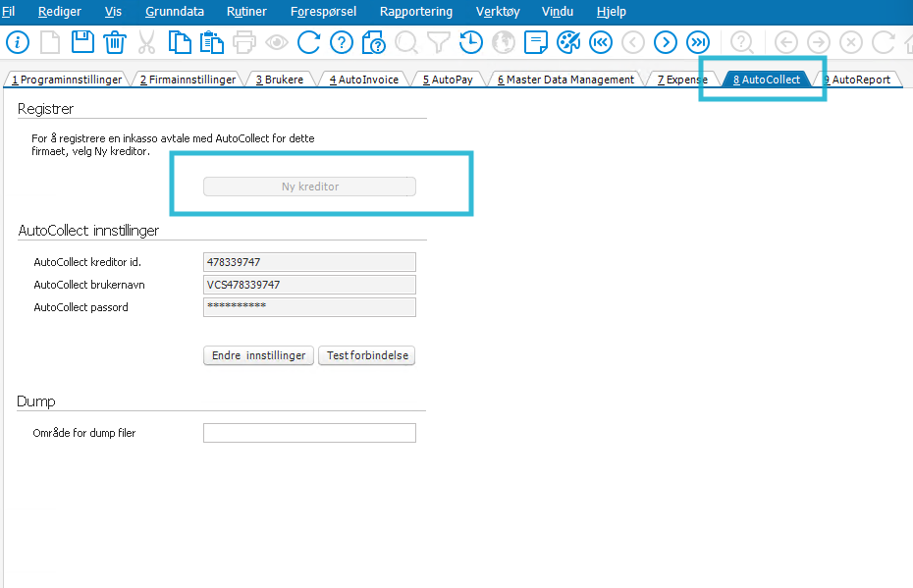Click the blue question mark circle icon
Image resolution: width=913 pixels, height=588 pixels.
[342, 42]
